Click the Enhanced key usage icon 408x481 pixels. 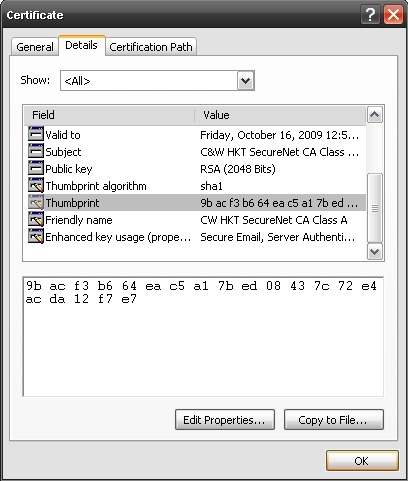tap(36, 236)
